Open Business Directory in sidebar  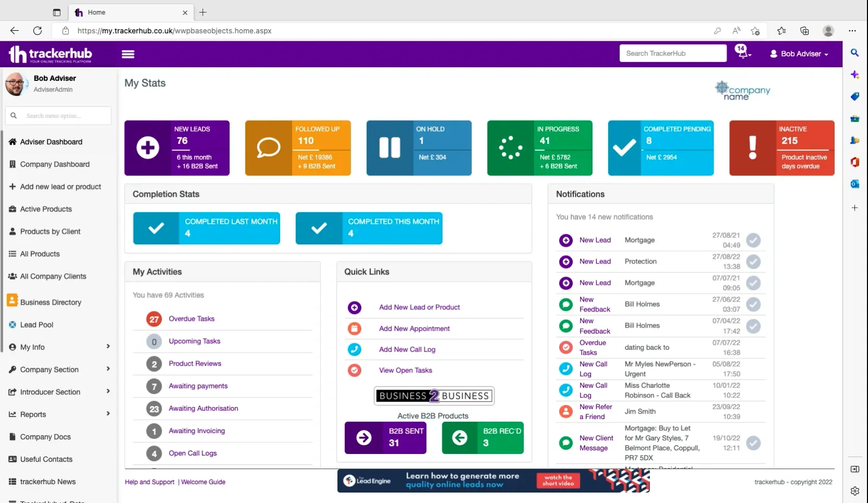pos(45,302)
